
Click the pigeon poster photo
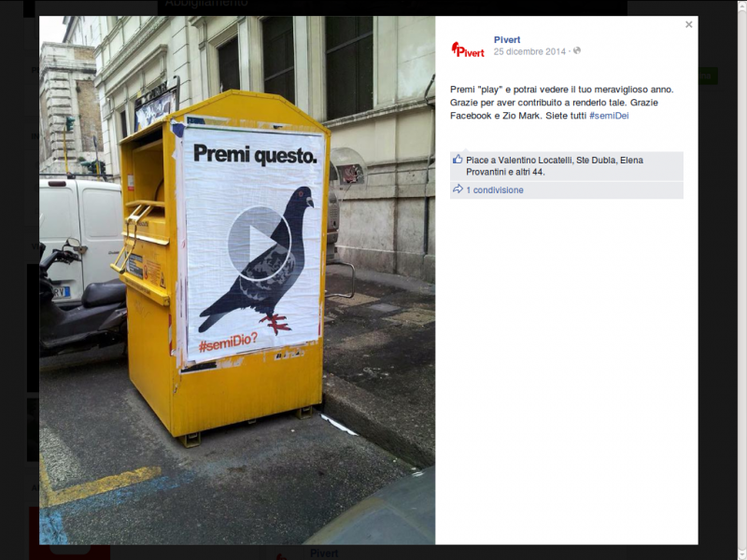[x=237, y=280]
